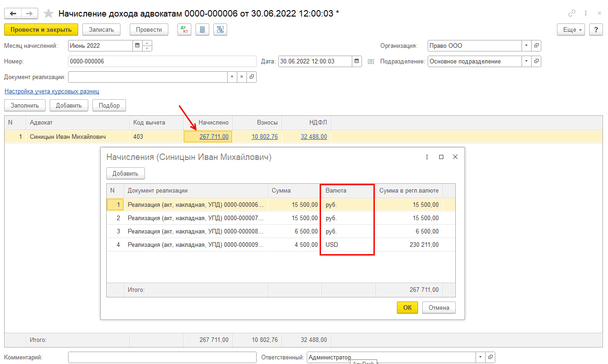This screenshot has height=364, width=608.
Task: Open Настройка учета курсовых разниц link
Action: click(x=52, y=91)
